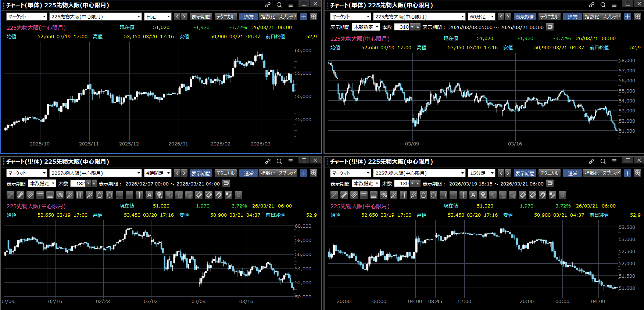The width and height of the screenshot is (644, 310).
Task: Select the trend line tool in 4時間足 chart
Action: click(x=10, y=195)
